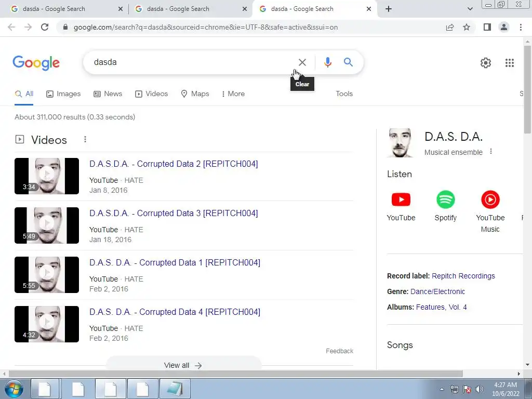The width and height of the screenshot is (532, 399).
Task: Open Chrome three-dot menu
Action: (x=521, y=27)
